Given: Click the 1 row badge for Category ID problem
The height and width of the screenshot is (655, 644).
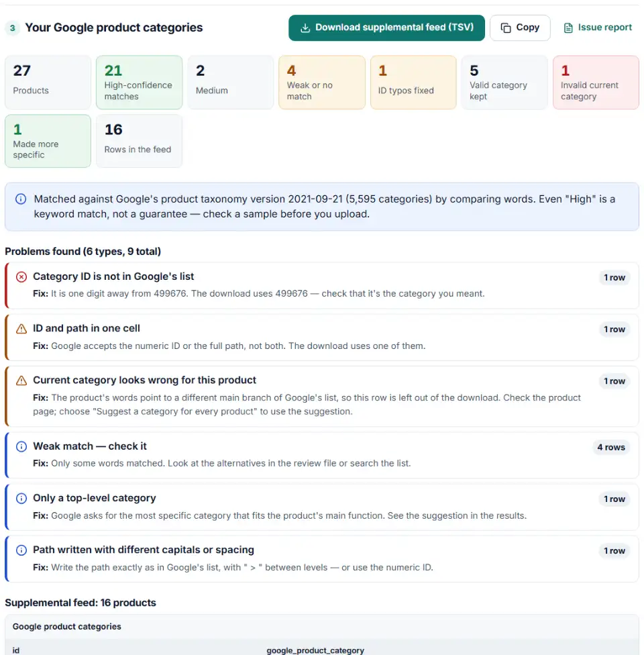Looking at the screenshot, I should pyautogui.click(x=614, y=277).
